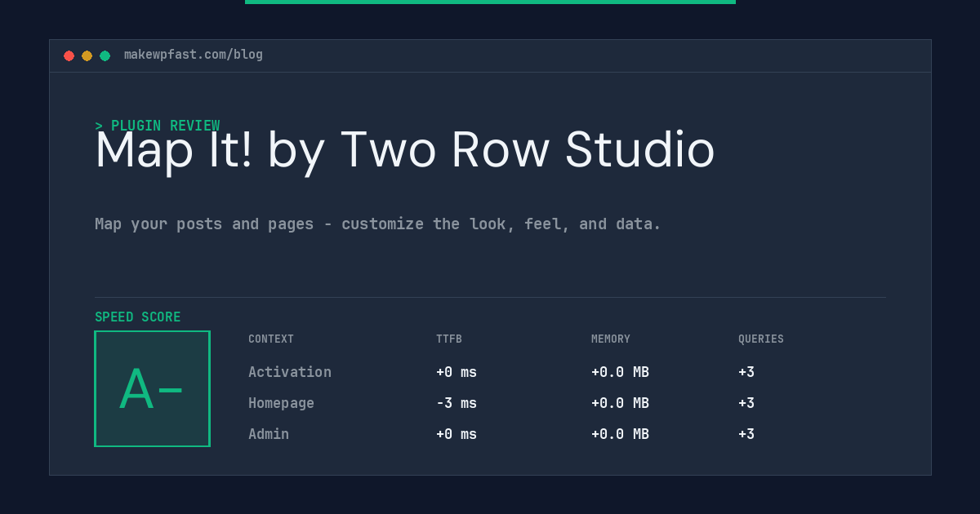980x514 pixels.
Task: Click the 'Map It! by Two Row Studio' title
Action: tap(405, 151)
